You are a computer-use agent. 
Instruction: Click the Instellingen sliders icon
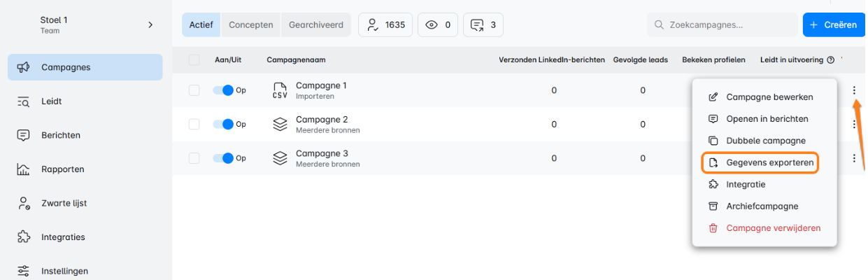23,271
